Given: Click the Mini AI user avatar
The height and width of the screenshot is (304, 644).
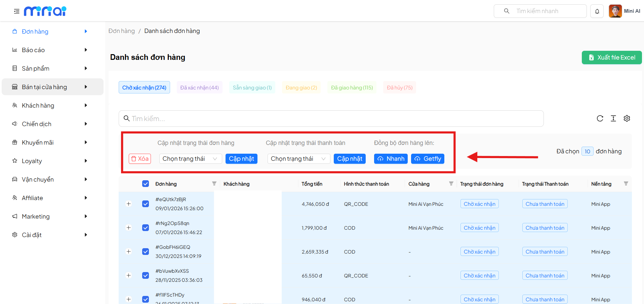Looking at the screenshot, I should coord(615,11).
